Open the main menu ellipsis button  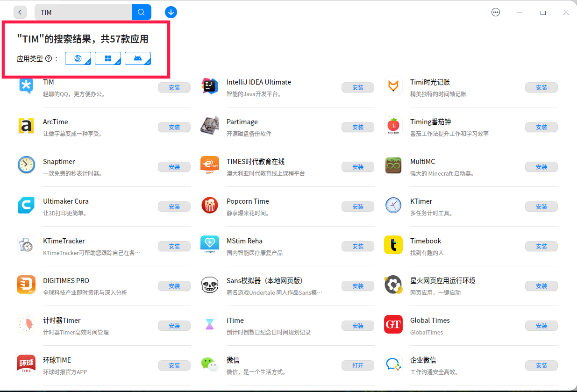[x=496, y=13]
